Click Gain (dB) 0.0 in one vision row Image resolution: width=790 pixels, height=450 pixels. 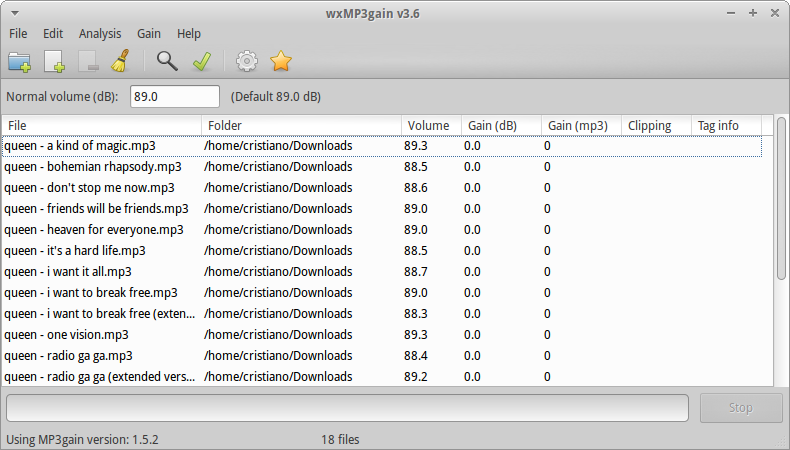(x=472, y=335)
